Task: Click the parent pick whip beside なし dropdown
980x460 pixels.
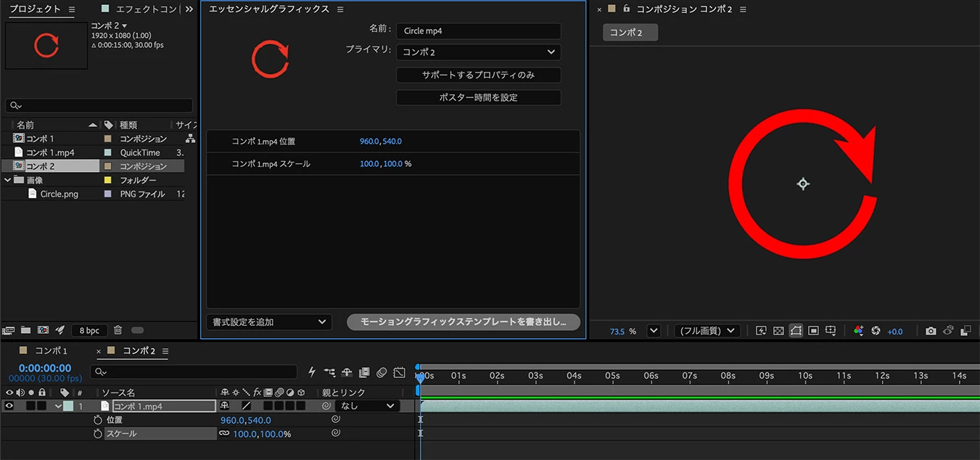Action: click(x=327, y=406)
